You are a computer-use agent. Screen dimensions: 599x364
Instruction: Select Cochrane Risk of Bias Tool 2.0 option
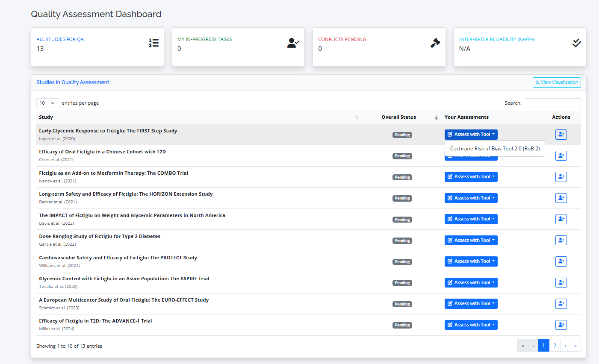coord(495,149)
